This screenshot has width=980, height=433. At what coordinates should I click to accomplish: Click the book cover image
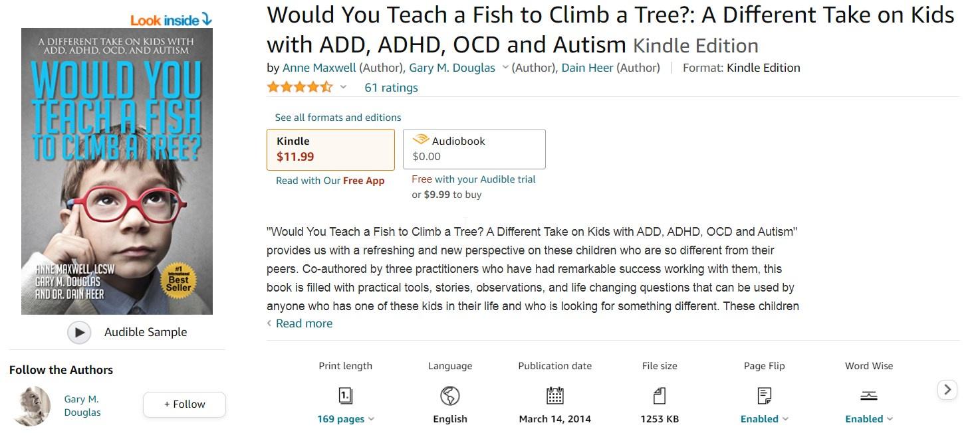pos(117,171)
